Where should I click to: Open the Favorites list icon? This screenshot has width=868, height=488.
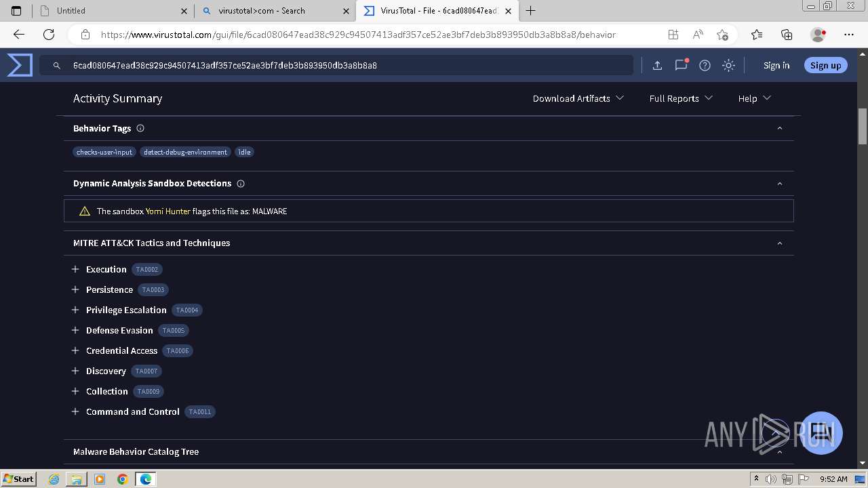pos(757,35)
